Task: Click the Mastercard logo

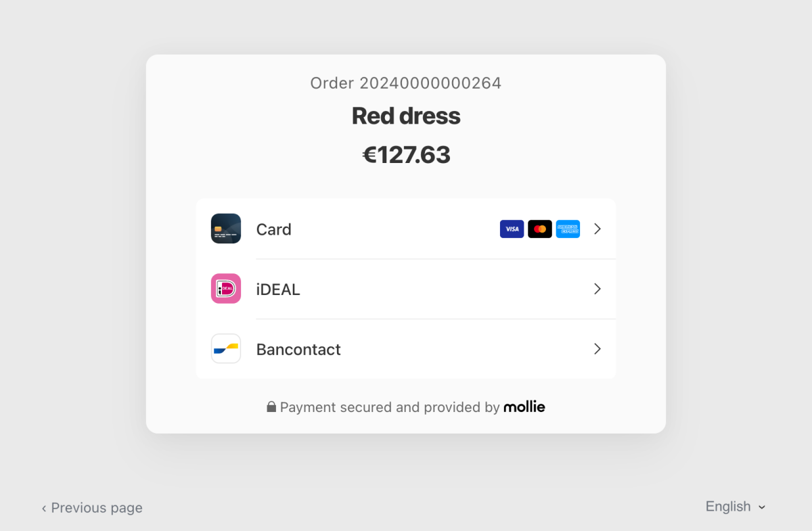Action: (540, 229)
